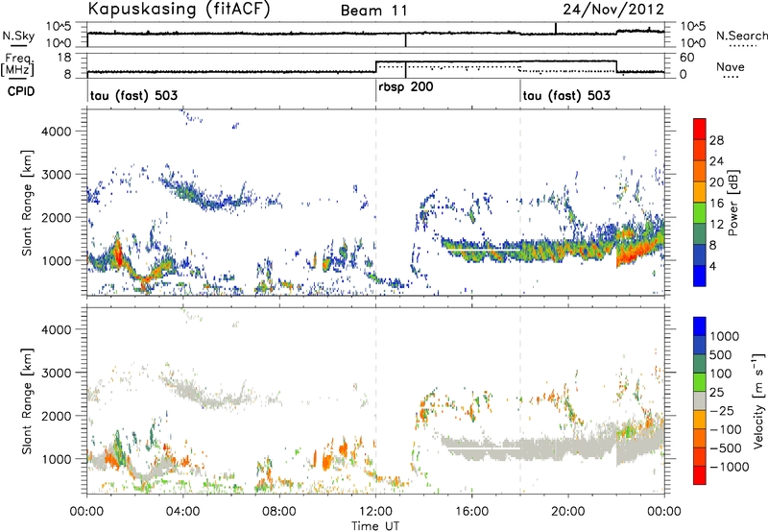
Task: Click the 'Nave' legend label
Action: pyautogui.click(x=731, y=66)
